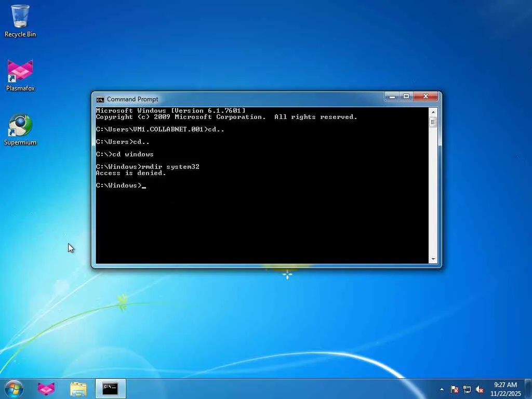
Task: Show hidden tray icons arrow
Action: [x=442, y=389]
